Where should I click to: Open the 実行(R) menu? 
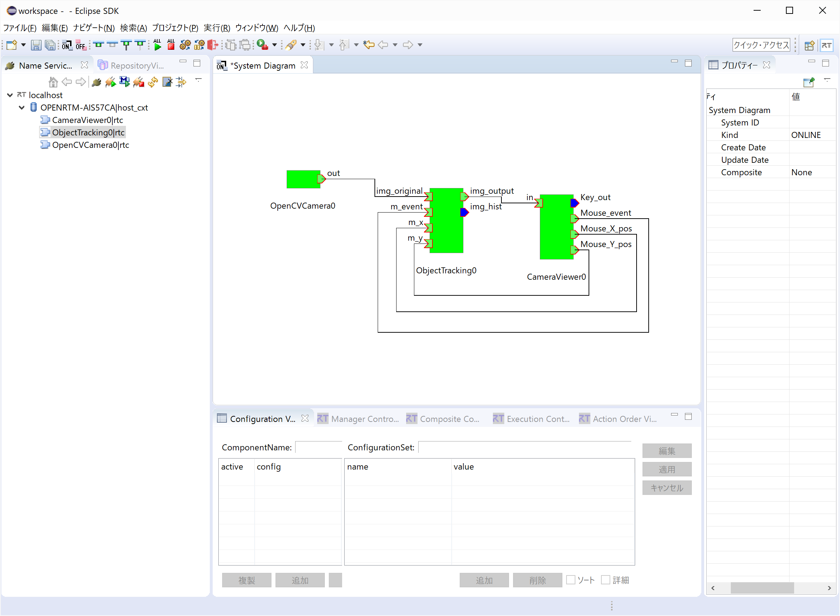pos(217,28)
